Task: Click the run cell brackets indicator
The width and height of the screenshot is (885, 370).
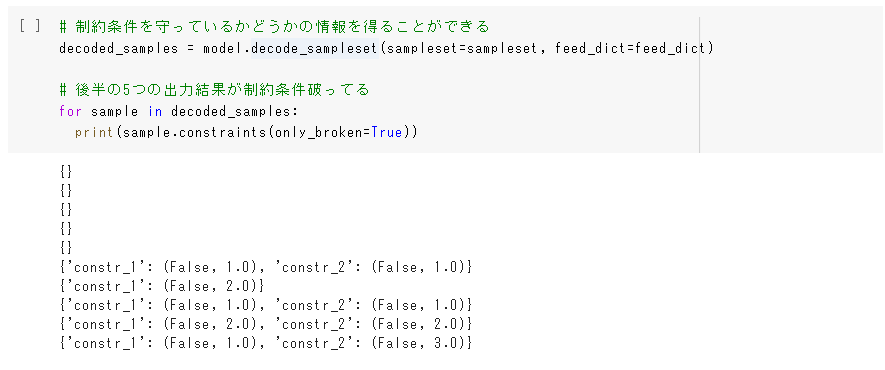Action: pyautogui.click(x=29, y=26)
